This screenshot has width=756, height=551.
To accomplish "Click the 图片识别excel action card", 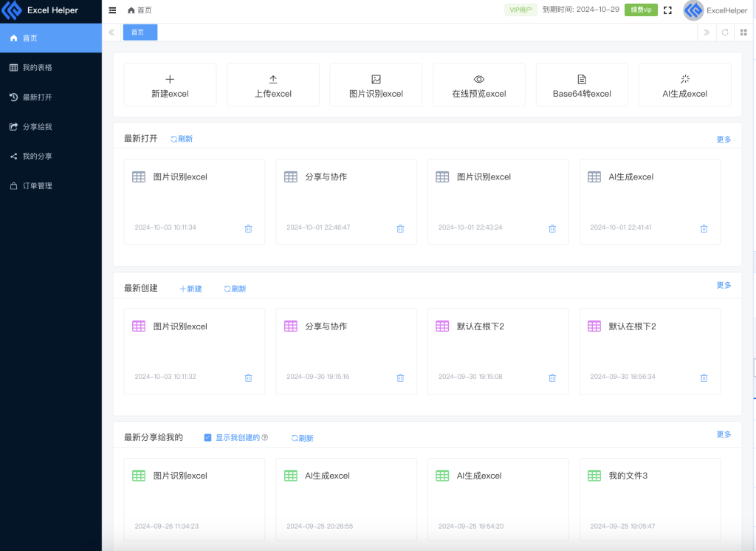I will (x=376, y=85).
